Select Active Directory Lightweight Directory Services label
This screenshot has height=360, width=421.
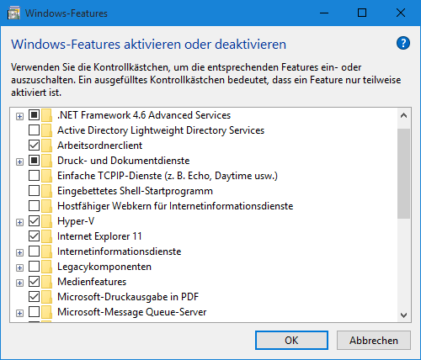click(161, 130)
